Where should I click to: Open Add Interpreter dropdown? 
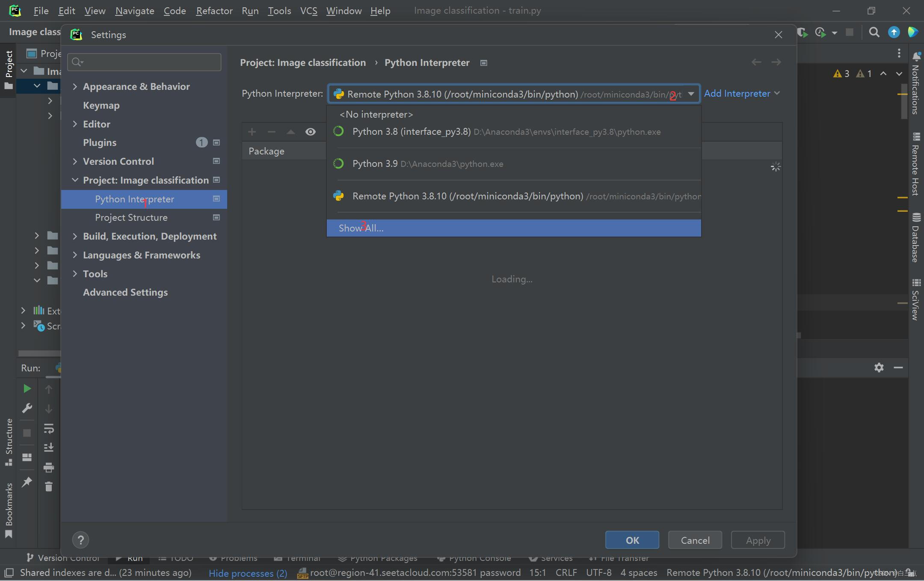coord(742,93)
